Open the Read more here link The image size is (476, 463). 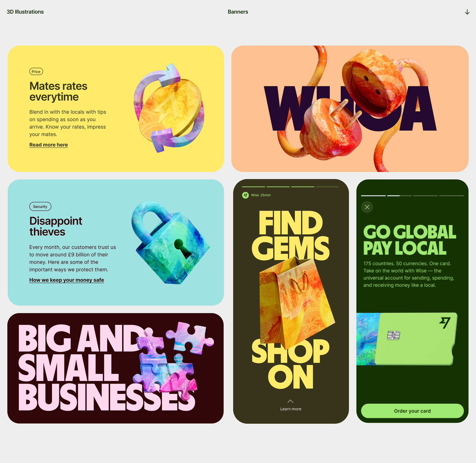click(x=49, y=145)
